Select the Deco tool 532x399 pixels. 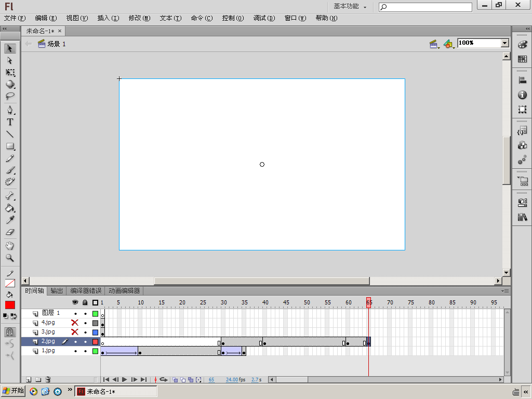10,182
